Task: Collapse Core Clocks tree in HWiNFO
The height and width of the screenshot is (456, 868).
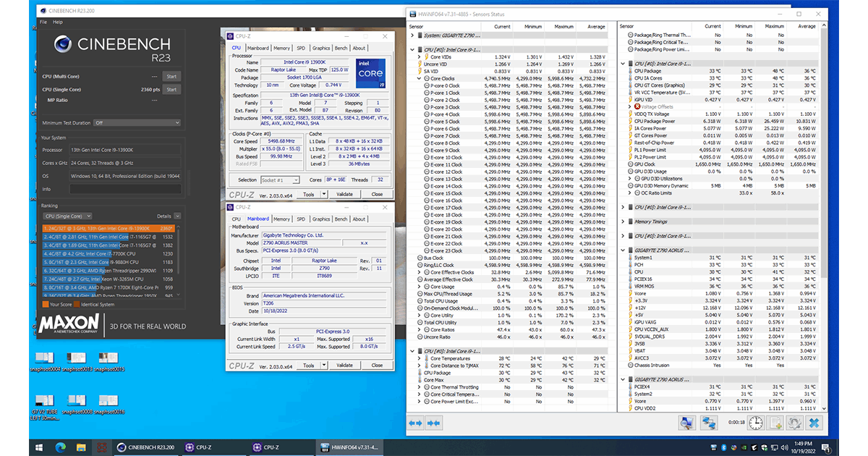Action: [x=420, y=78]
